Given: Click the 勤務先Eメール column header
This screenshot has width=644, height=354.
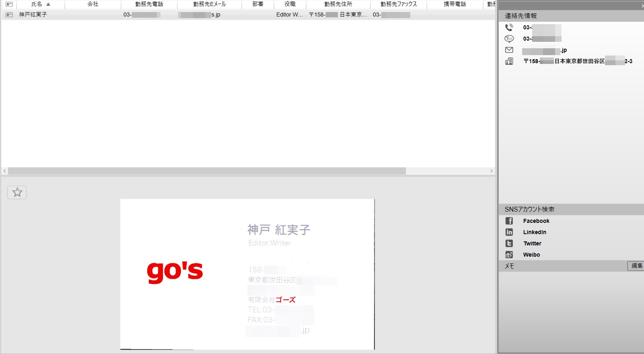Looking at the screenshot, I should click(x=209, y=4).
